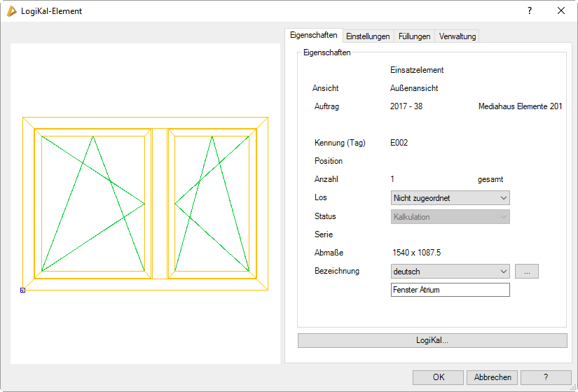Select the origin marker at drawing's bottom-left corner
The width and height of the screenshot is (578, 392).
pyautogui.click(x=22, y=290)
